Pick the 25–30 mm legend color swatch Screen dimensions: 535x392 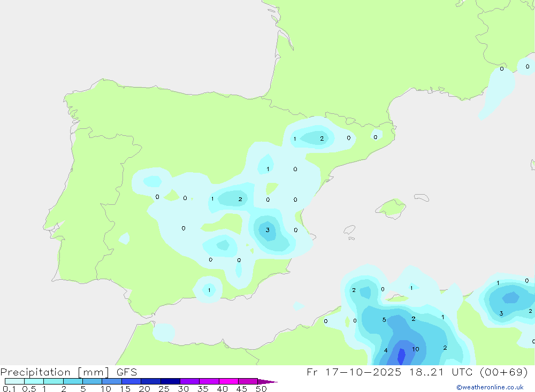click(x=170, y=381)
